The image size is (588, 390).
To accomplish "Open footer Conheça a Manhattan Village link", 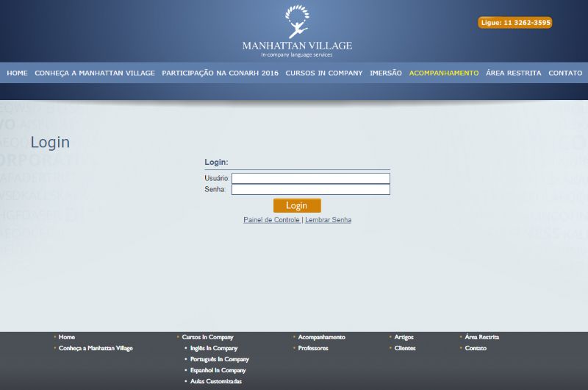I will [x=96, y=348].
